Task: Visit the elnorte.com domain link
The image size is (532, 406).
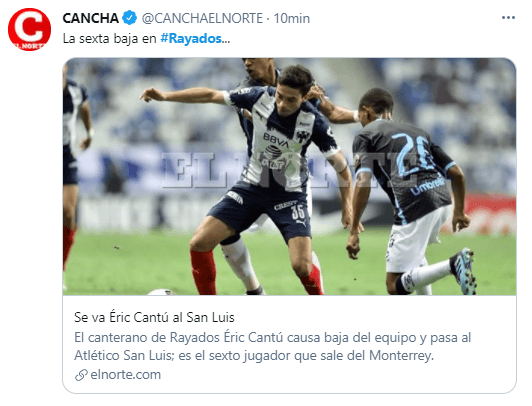Action: [126, 375]
